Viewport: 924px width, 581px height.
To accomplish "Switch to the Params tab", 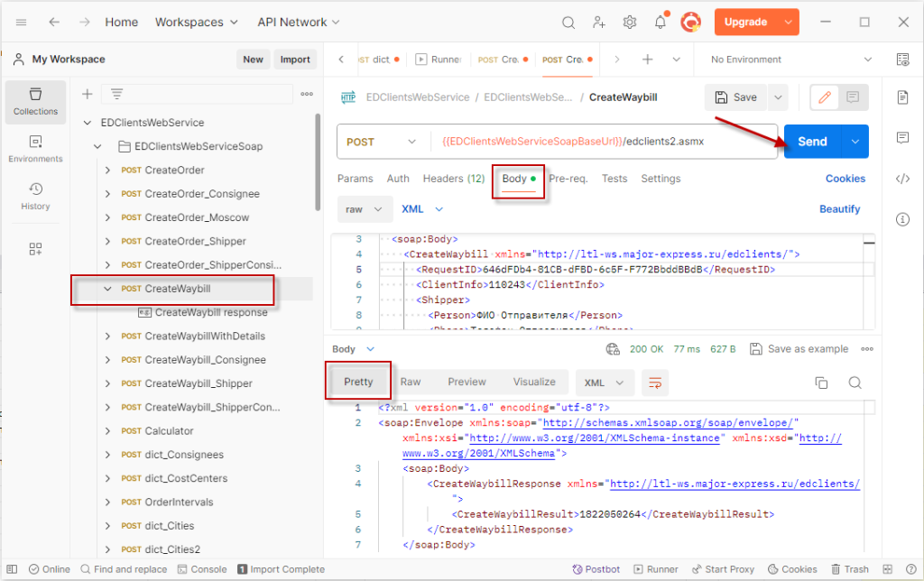I will coord(355,179).
